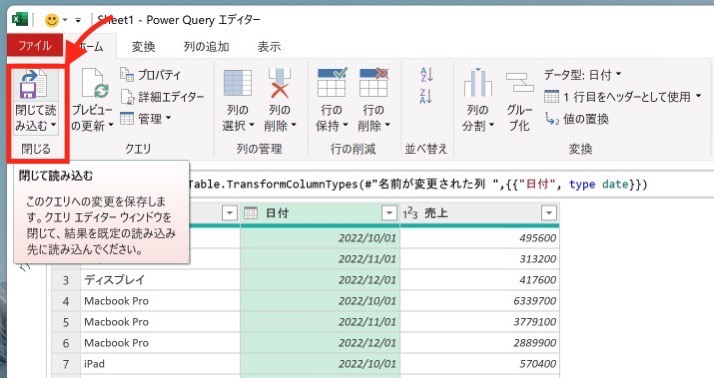
Task: Click 値の置換 replace values
Action: point(577,119)
